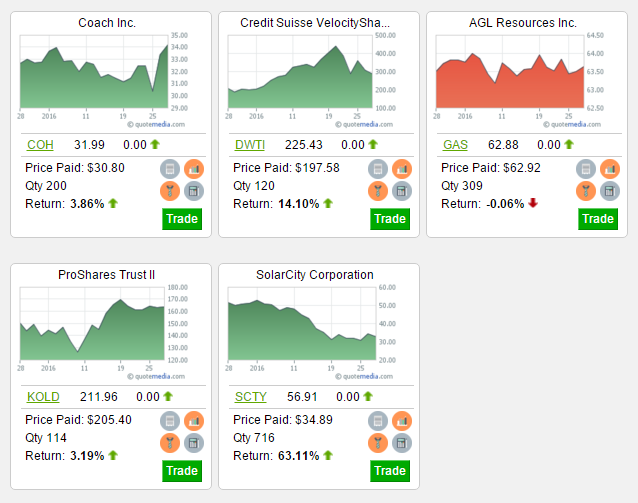This screenshot has height=503, width=638.
Task: Click the 'Qty 200' text
Action: tap(46, 186)
